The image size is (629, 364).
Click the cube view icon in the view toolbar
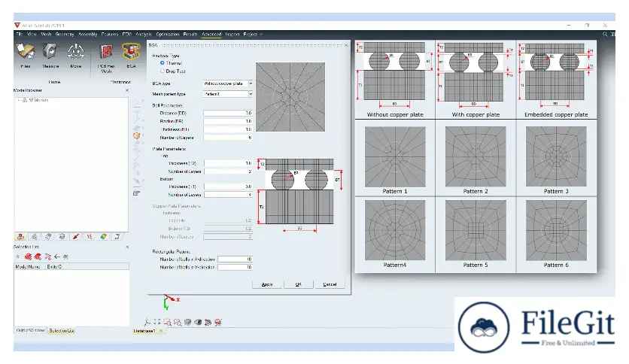pyautogui.click(x=187, y=322)
